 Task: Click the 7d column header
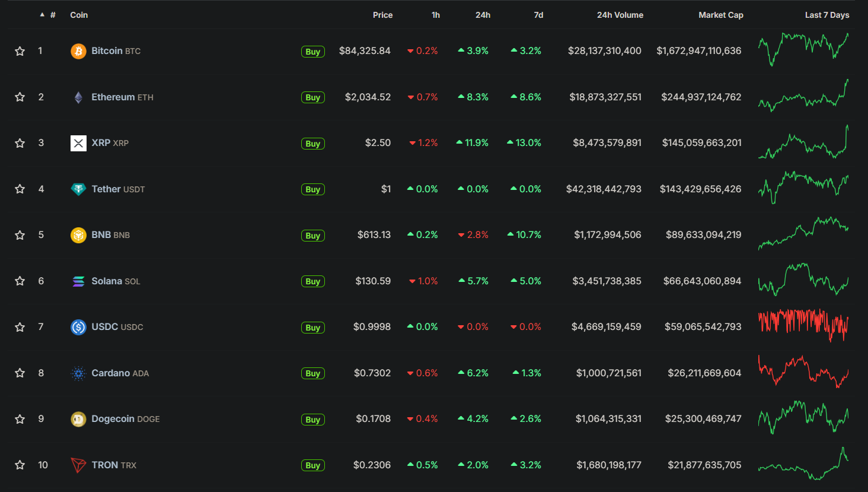[x=538, y=15]
